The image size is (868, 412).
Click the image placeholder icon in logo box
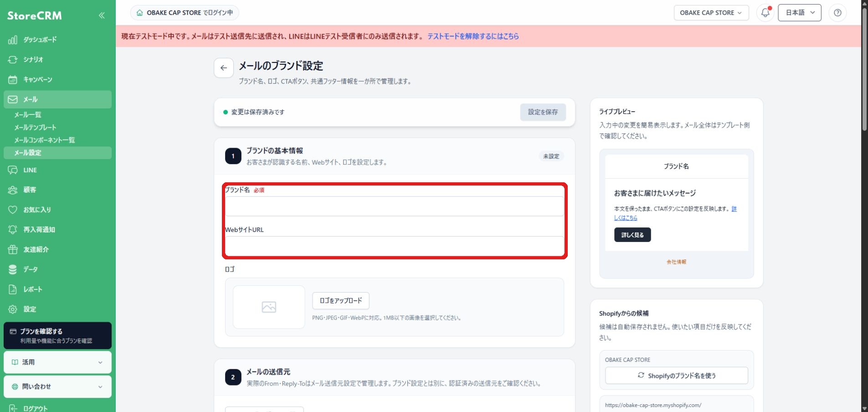[269, 307]
